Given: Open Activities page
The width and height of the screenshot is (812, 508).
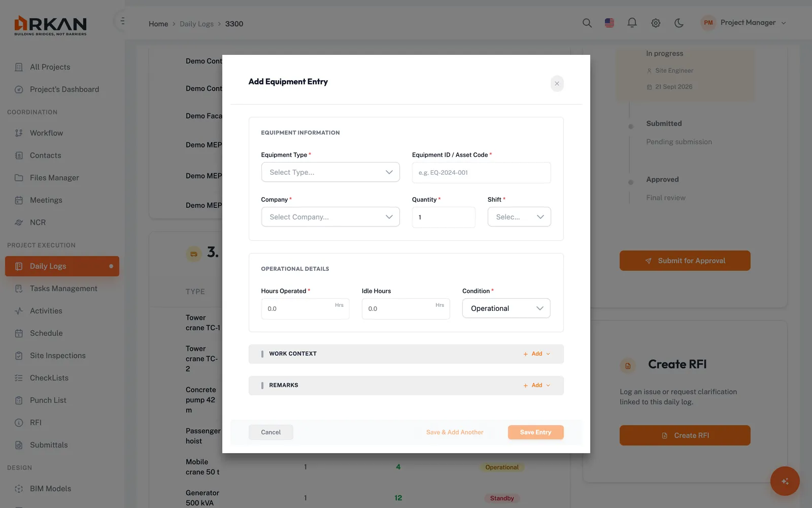Looking at the screenshot, I should [62, 311].
